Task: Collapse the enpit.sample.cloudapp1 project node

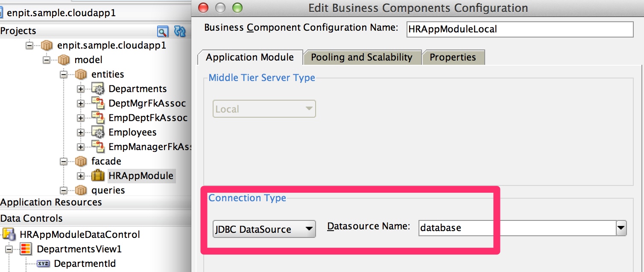Action: pyautogui.click(x=29, y=45)
